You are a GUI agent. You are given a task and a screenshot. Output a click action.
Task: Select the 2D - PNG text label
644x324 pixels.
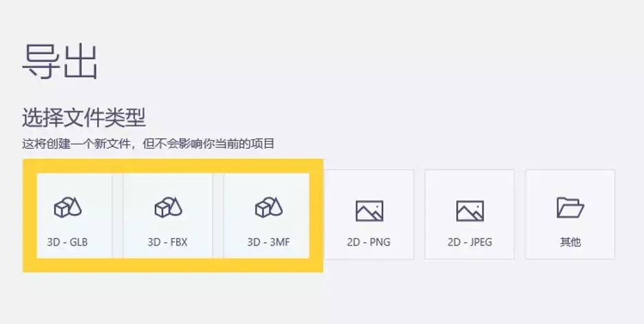(368, 242)
